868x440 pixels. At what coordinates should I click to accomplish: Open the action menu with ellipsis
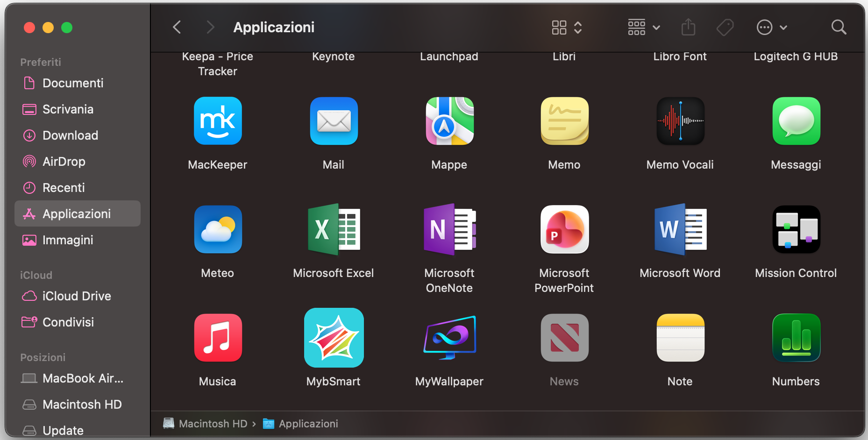point(772,27)
